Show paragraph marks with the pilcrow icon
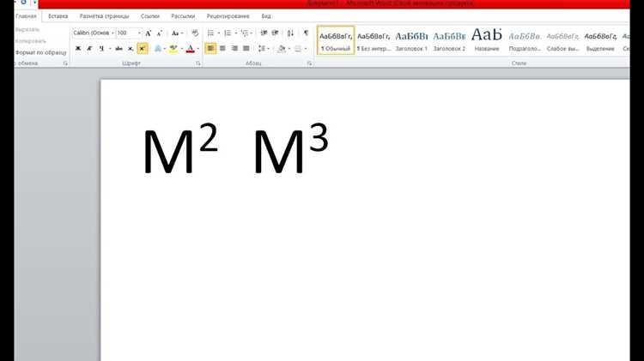644x361 pixels. 306,33
